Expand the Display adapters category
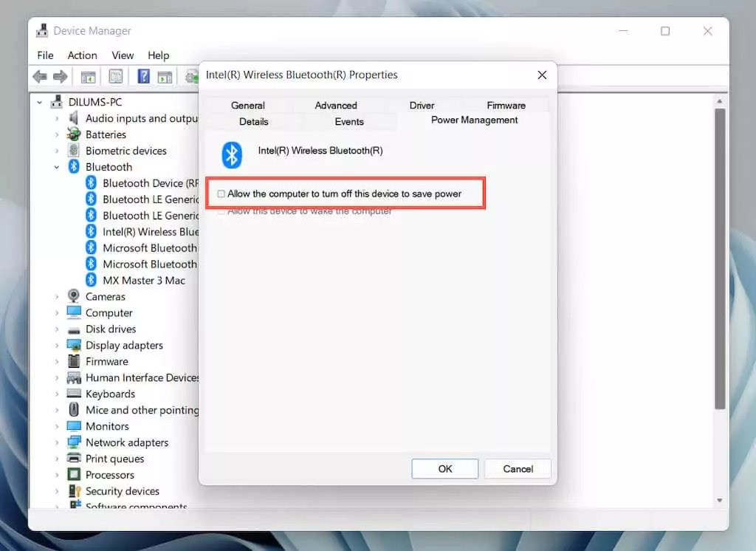The image size is (756, 551). [x=57, y=346]
